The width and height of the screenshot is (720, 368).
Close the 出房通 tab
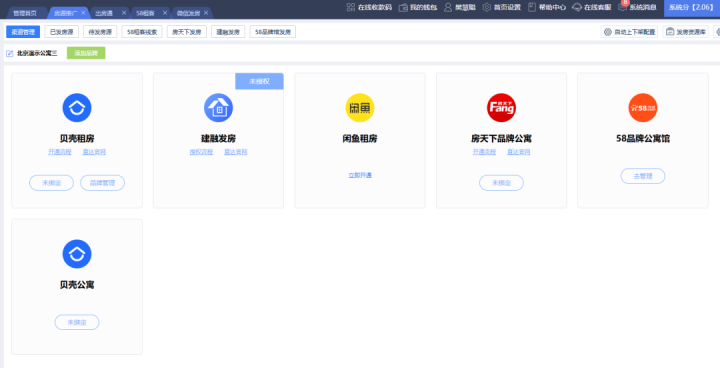click(x=124, y=13)
